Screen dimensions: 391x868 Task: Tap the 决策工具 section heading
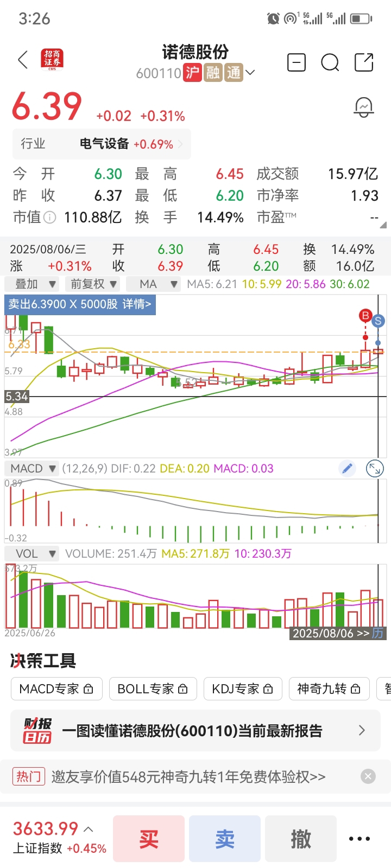[x=43, y=661]
